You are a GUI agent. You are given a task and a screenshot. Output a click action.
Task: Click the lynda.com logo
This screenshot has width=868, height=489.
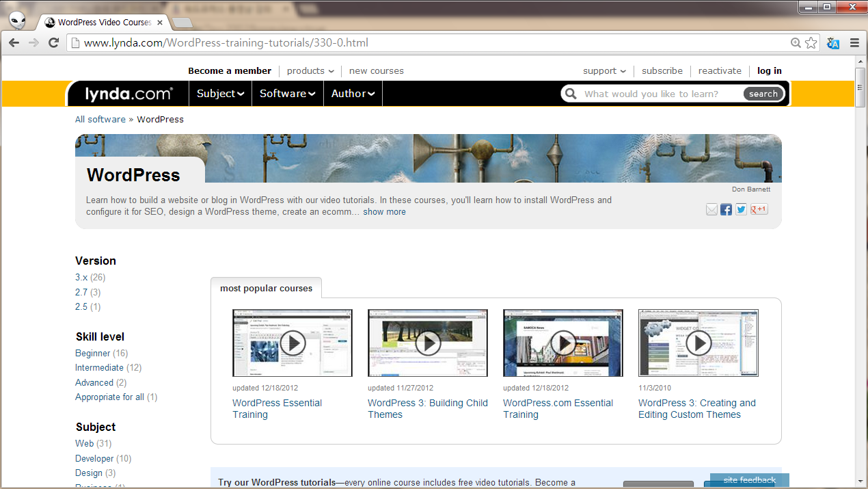click(x=128, y=94)
